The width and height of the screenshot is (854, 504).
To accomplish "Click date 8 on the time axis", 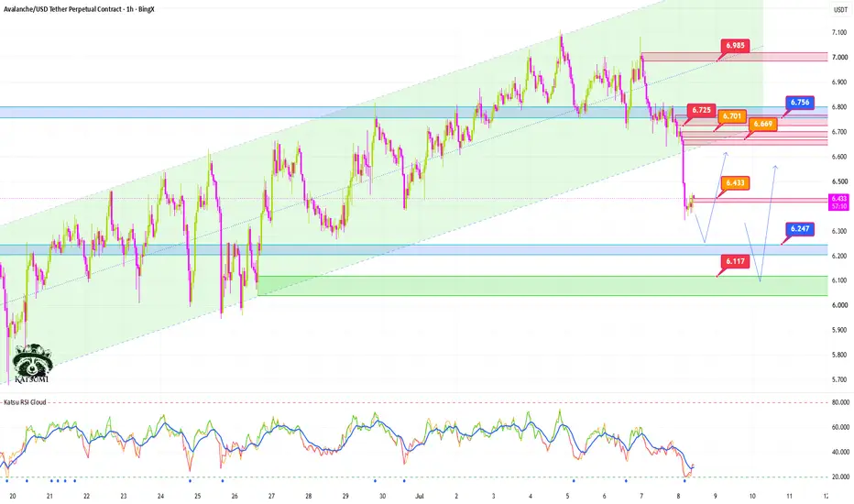I will coord(679,497).
